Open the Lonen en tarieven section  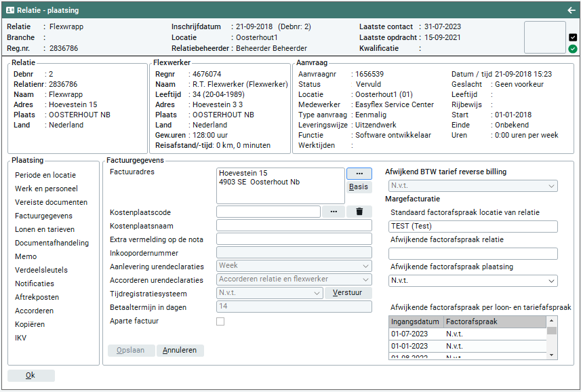[45, 229]
